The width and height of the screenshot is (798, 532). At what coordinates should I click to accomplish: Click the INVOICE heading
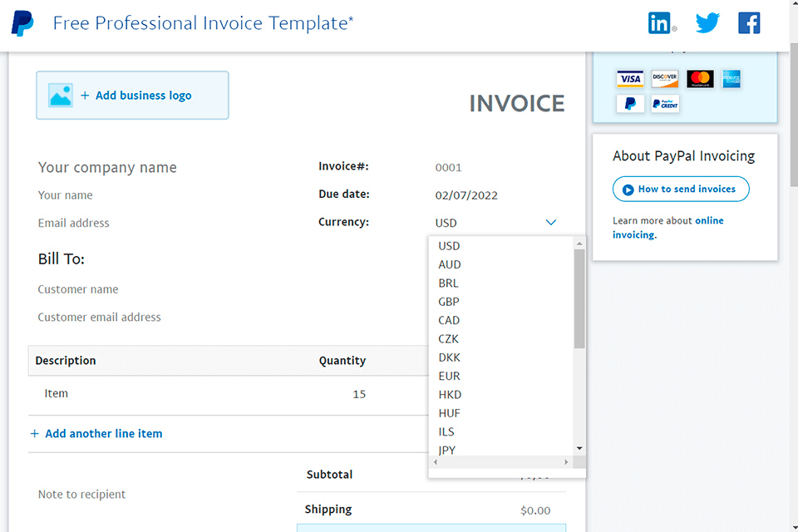(516, 104)
